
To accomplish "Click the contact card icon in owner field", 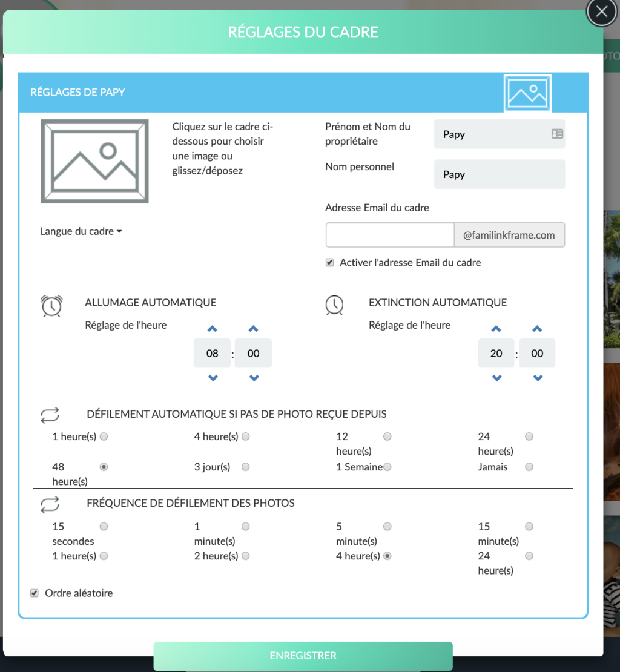I will tap(557, 134).
